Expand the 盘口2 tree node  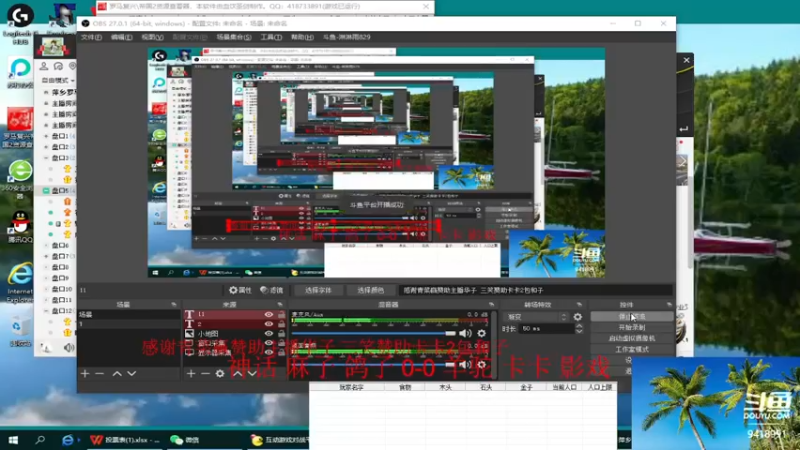pos(46,146)
